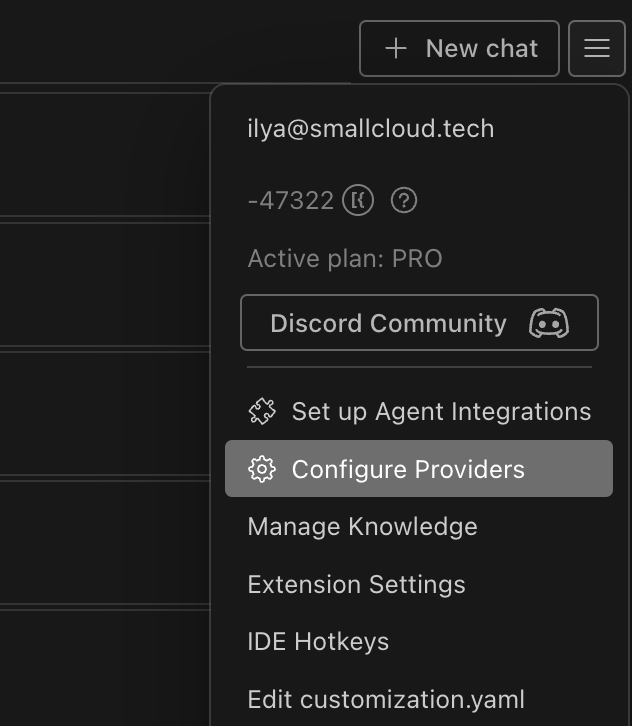This screenshot has height=726, width=632.
Task: Click the coin icon beside -47322
Action: [x=358, y=200]
